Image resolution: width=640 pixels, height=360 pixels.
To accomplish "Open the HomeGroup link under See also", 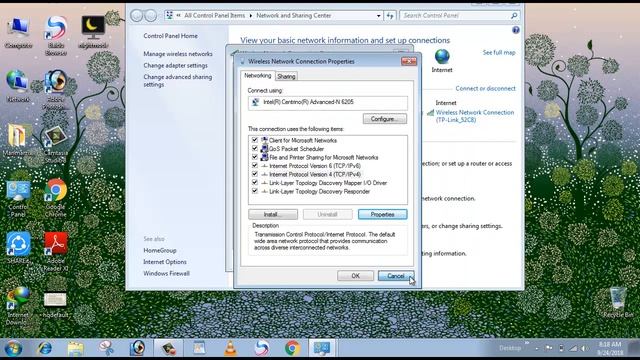I will click(160, 250).
